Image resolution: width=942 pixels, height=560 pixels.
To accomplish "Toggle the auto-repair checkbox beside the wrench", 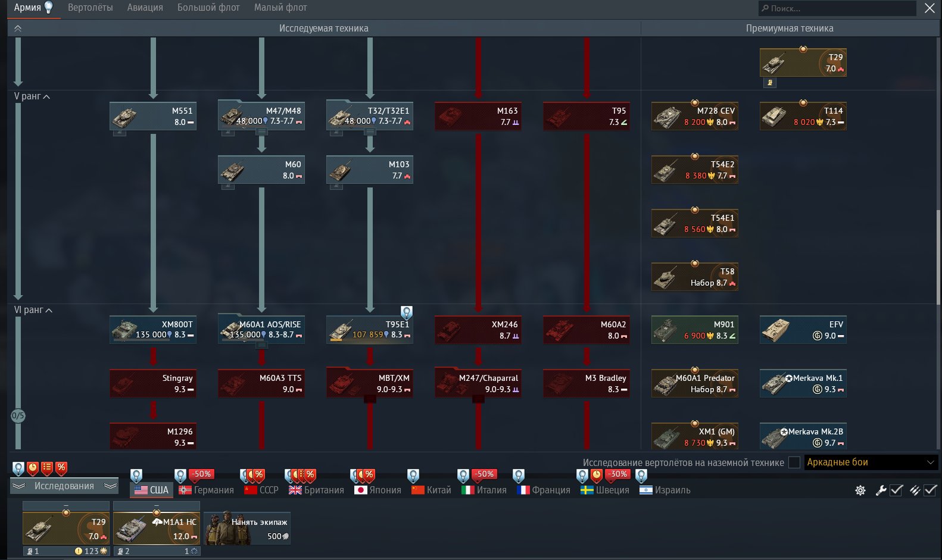I will [x=896, y=490].
